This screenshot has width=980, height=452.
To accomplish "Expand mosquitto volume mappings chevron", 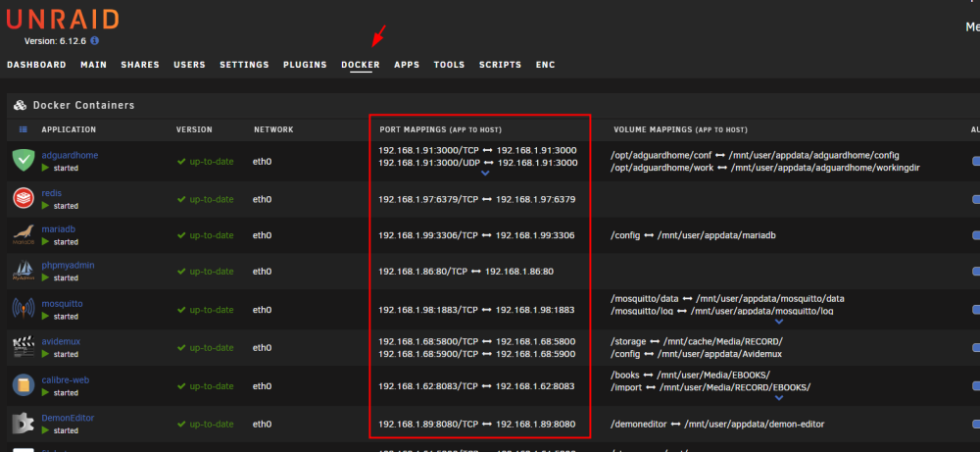I will pyautogui.click(x=779, y=322).
